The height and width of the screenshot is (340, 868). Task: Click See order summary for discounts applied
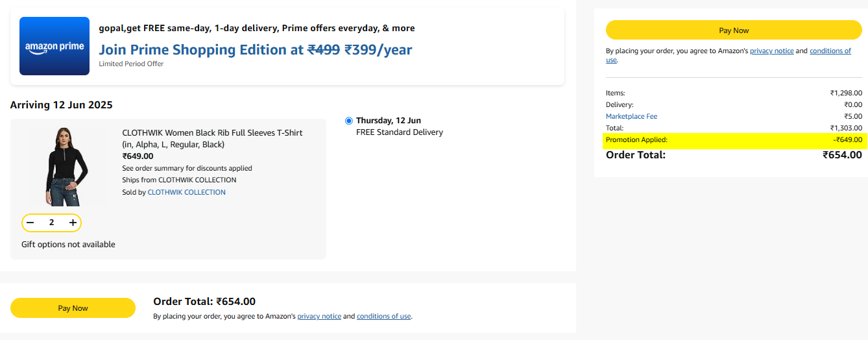pyautogui.click(x=187, y=168)
